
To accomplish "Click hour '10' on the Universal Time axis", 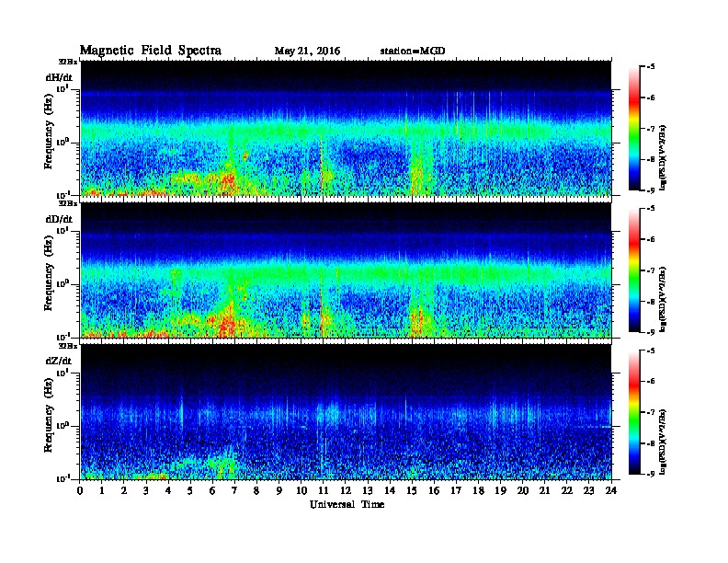I will coord(301,490).
